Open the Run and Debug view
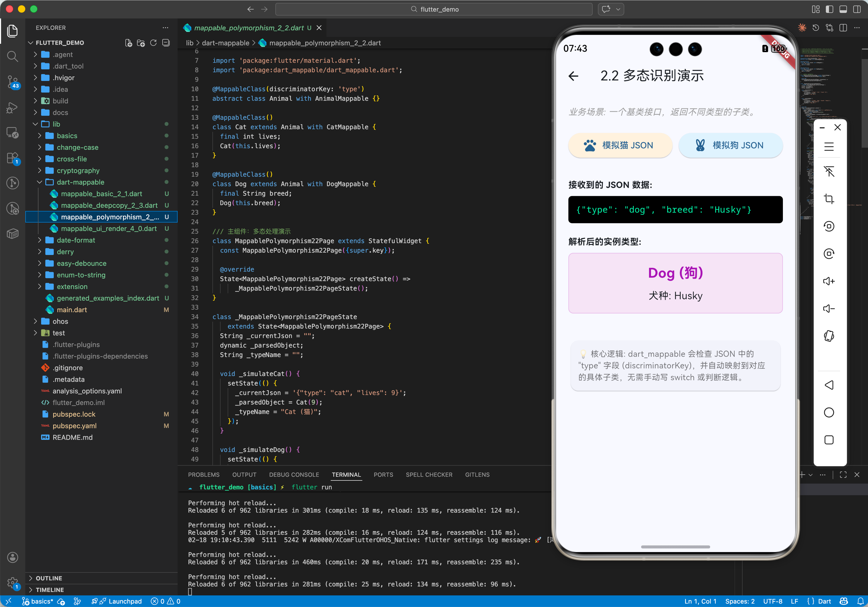 pos(12,107)
